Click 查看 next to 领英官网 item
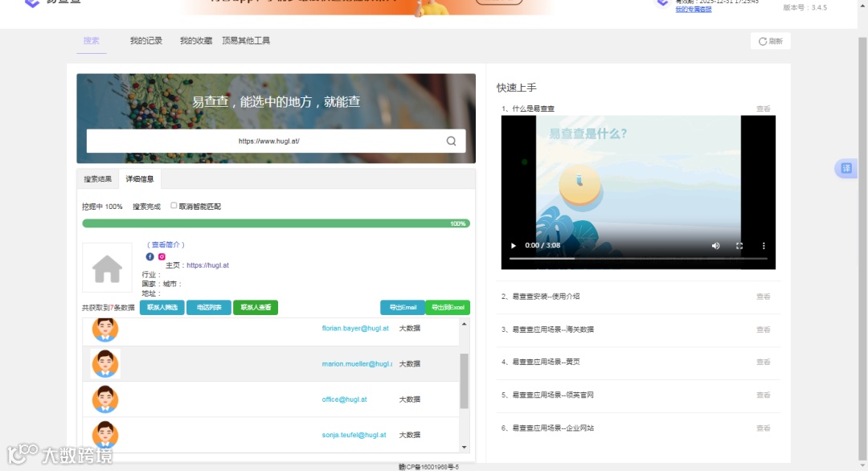The image size is (868, 471). tap(764, 395)
